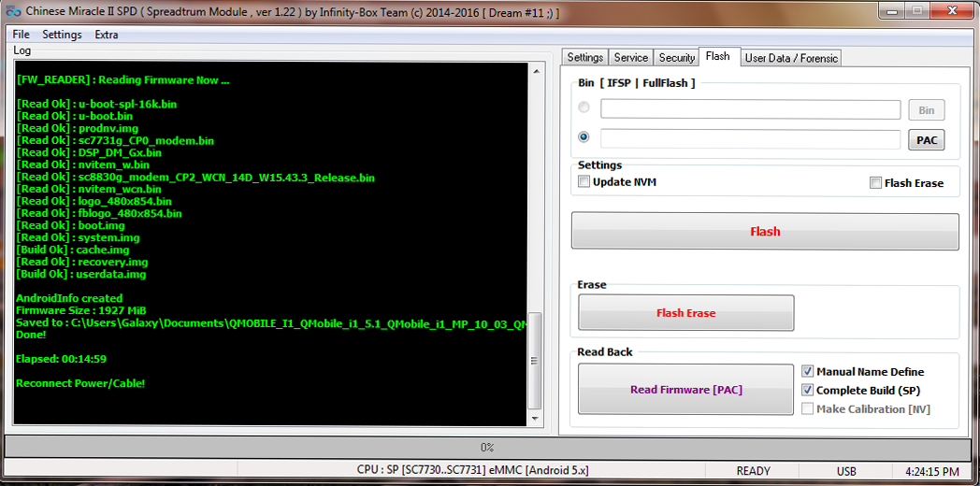This screenshot has width=980, height=486.
Task: Click the 'logo_480x854.bin' log line
Action: pos(94,201)
